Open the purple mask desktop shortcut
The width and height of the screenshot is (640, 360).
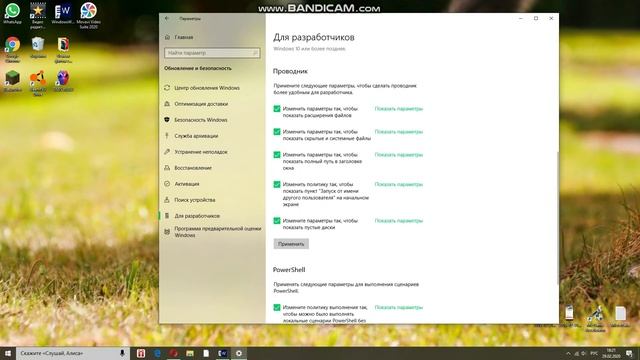point(63,81)
